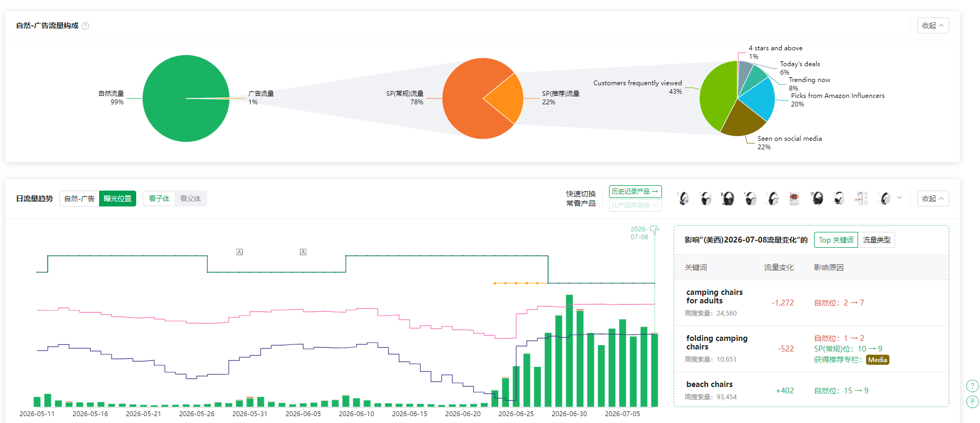This screenshot has width=980, height=423.
Task: Switch to the 流量类型 tab
Action: 877,240
